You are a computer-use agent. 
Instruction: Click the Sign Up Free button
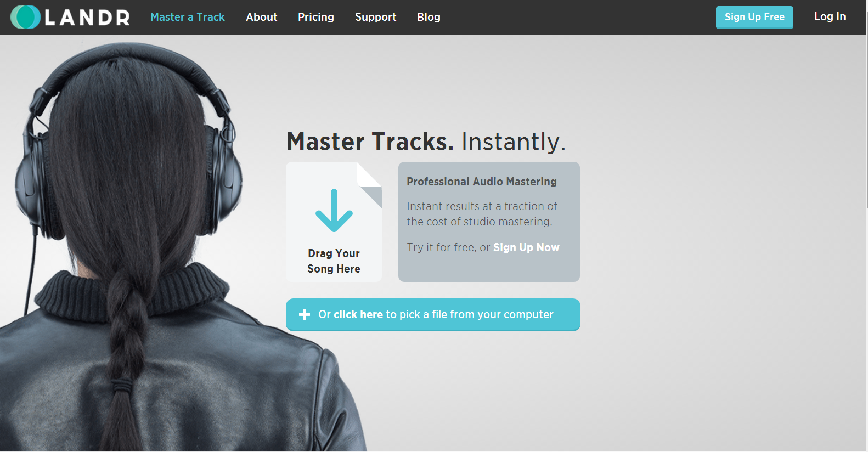754,17
